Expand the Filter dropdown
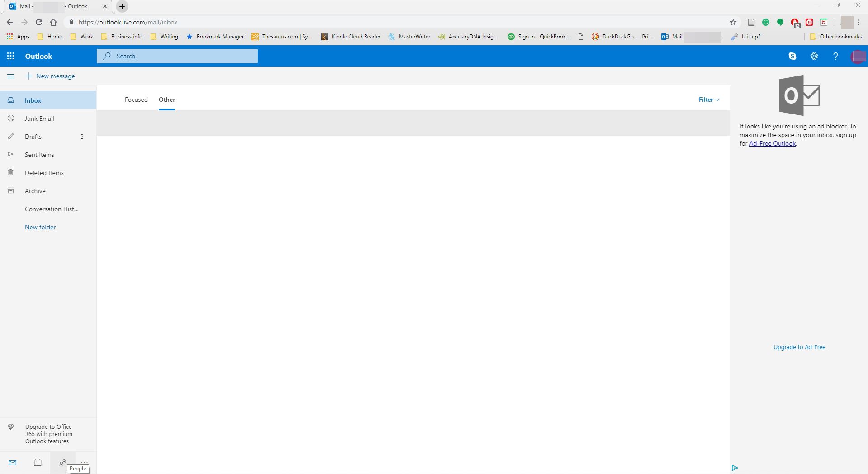Viewport: 868px width, 474px height. [709, 100]
